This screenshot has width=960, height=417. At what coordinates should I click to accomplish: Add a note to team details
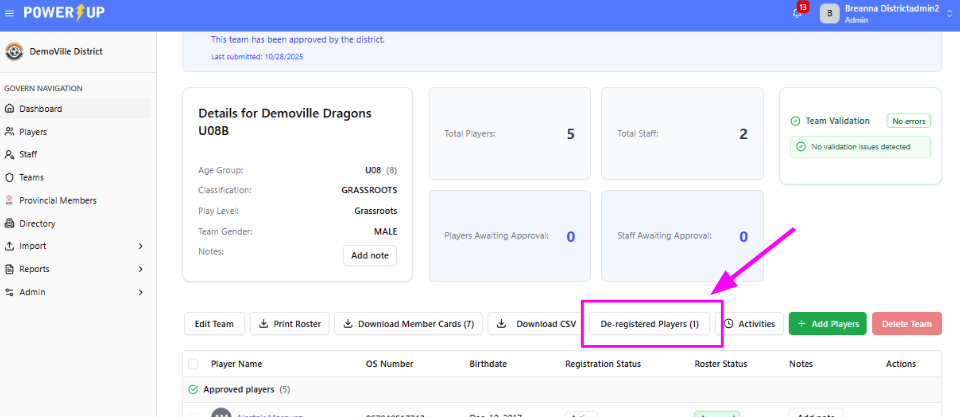click(x=370, y=255)
